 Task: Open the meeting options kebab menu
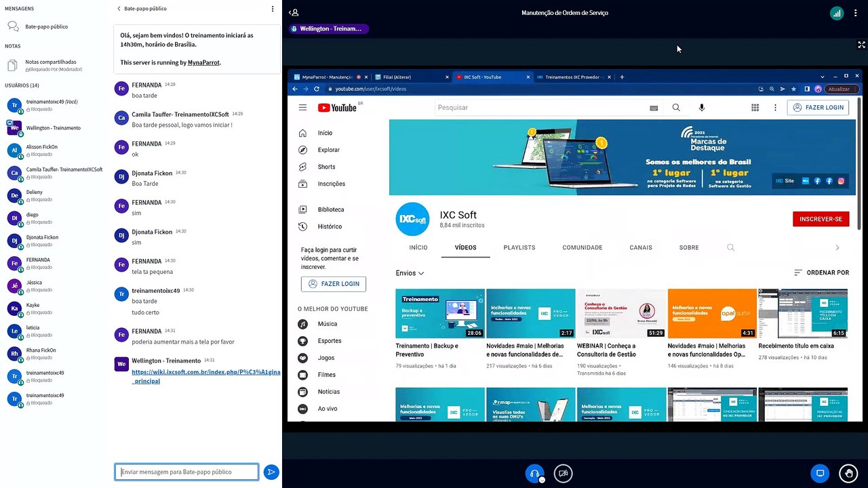tap(856, 13)
